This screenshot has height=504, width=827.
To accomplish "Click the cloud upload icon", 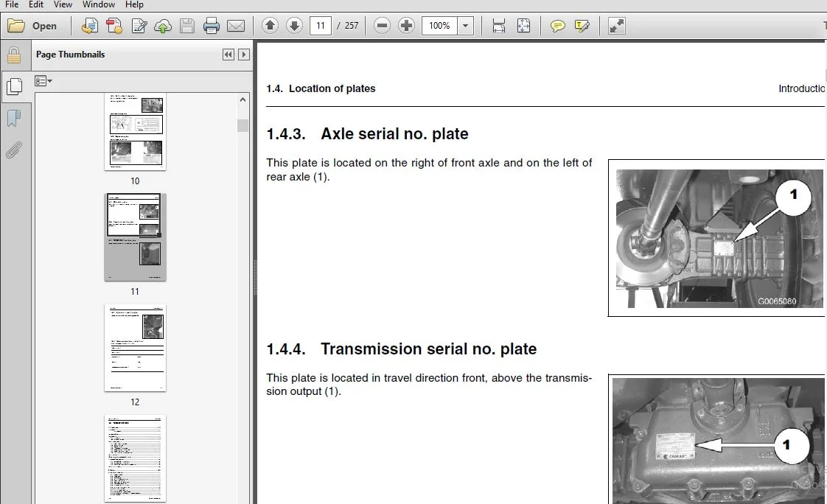I will coord(162,26).
